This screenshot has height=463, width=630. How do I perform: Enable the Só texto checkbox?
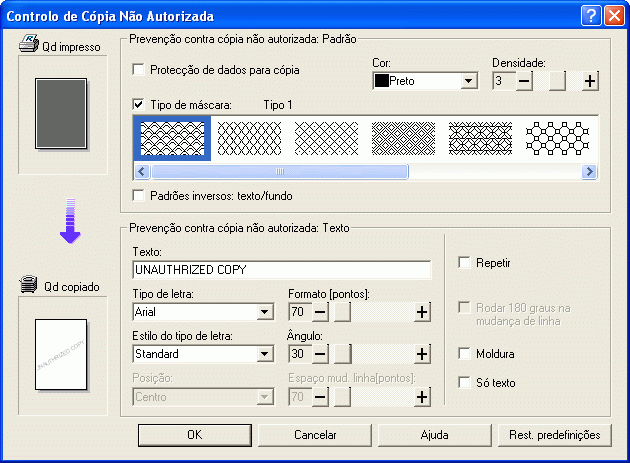pos(464,382)
